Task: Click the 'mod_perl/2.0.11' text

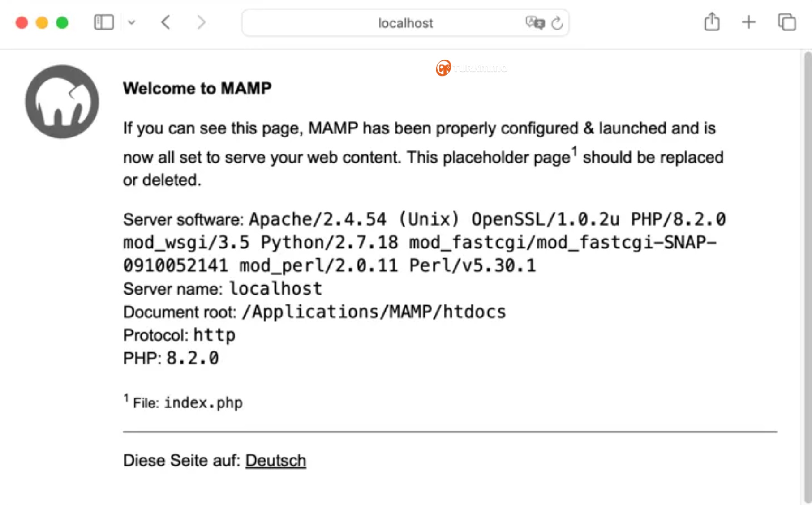Action: click(x=318, y=265)
